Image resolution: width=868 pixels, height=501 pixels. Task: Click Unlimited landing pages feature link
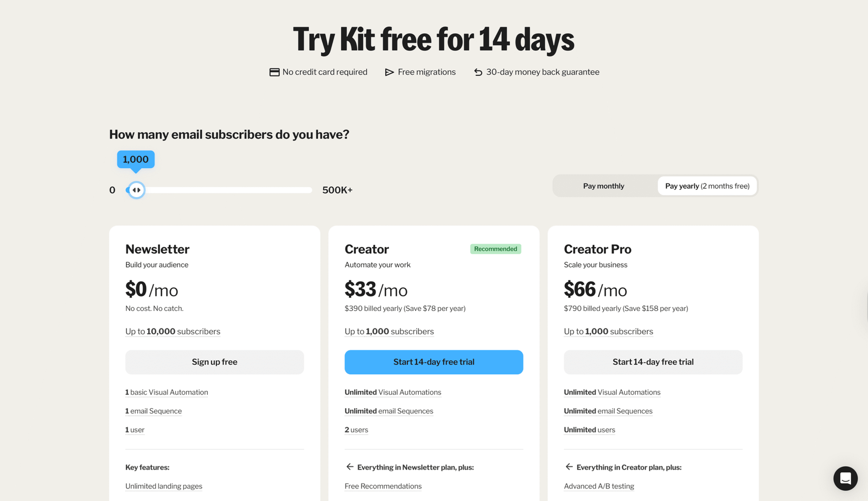(164, 486)
